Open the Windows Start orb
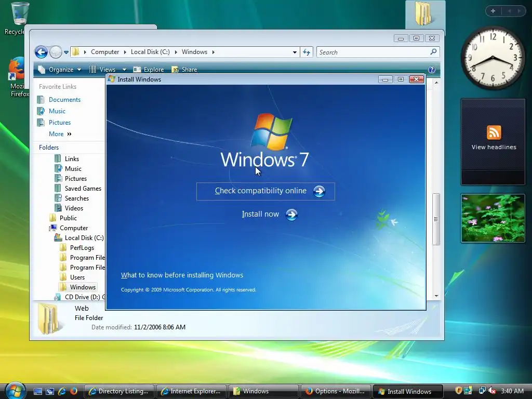 coord(15,390)
